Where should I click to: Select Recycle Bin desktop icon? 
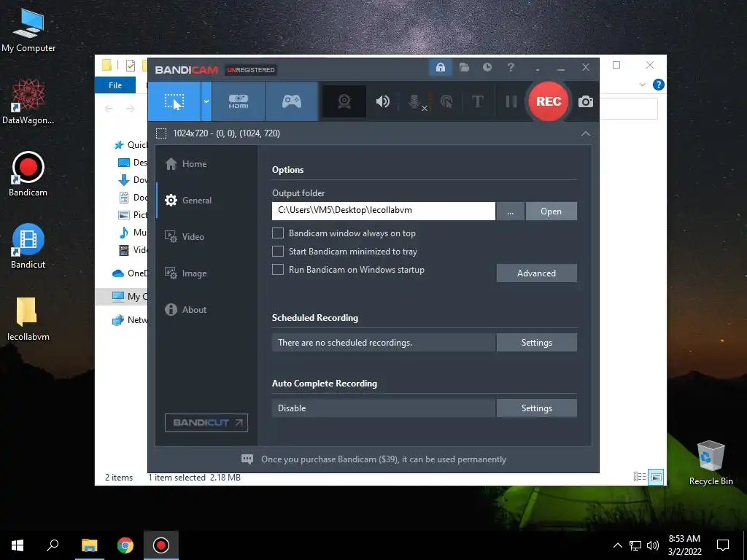(x=711, y=462)
